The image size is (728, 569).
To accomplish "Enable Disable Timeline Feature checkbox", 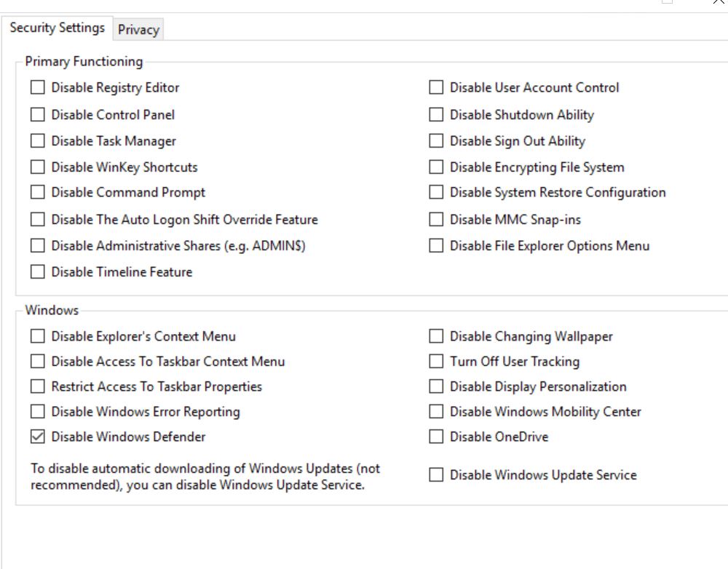I will click(37, 273).
